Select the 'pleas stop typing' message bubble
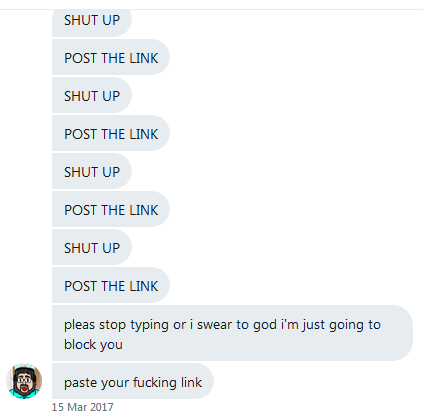Image resolution: width=423 pixels, height=419 pixels. (x=232, y=333)
